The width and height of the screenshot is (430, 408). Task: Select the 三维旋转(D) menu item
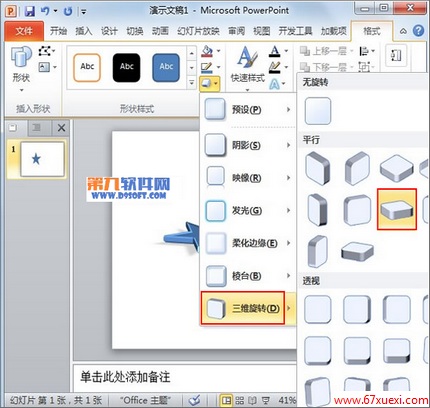coord(243,308)
